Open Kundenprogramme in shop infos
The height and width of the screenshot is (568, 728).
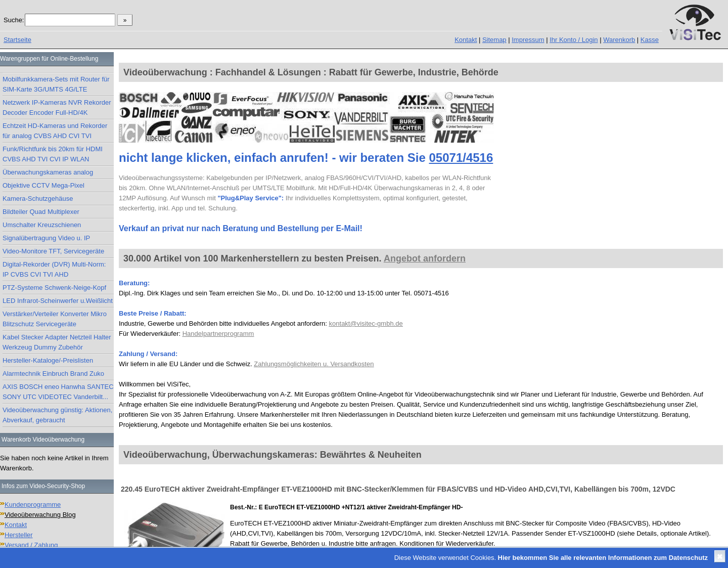tap(32, 504)
